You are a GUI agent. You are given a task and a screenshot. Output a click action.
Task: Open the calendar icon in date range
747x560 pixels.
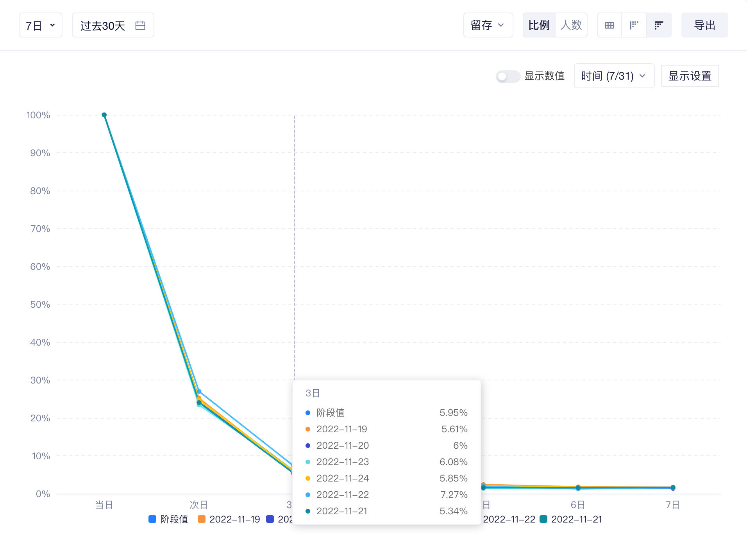140,25
